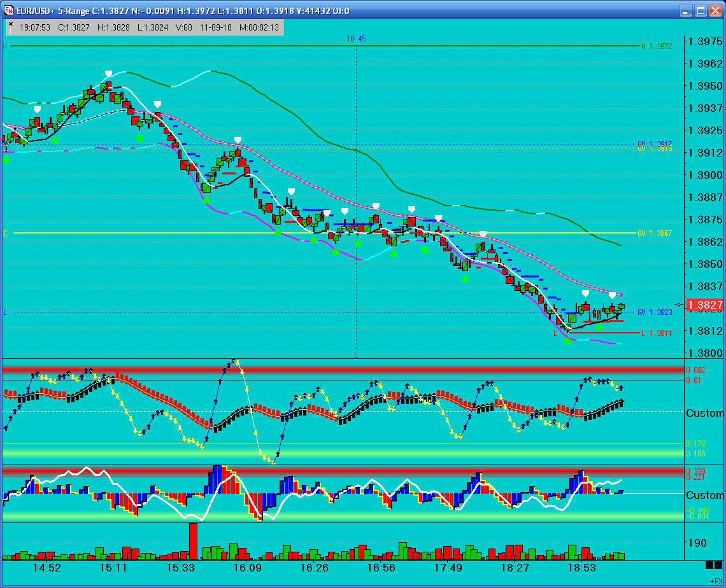
Task: Click 16:56 on the time axis
Action: pyautogui.click(x=381, y=568)
